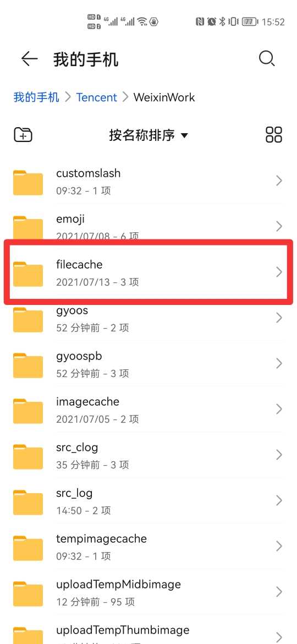Viewport: 297px width, 644px height.
Task: Switch to grid view icon
Action: 273,134
